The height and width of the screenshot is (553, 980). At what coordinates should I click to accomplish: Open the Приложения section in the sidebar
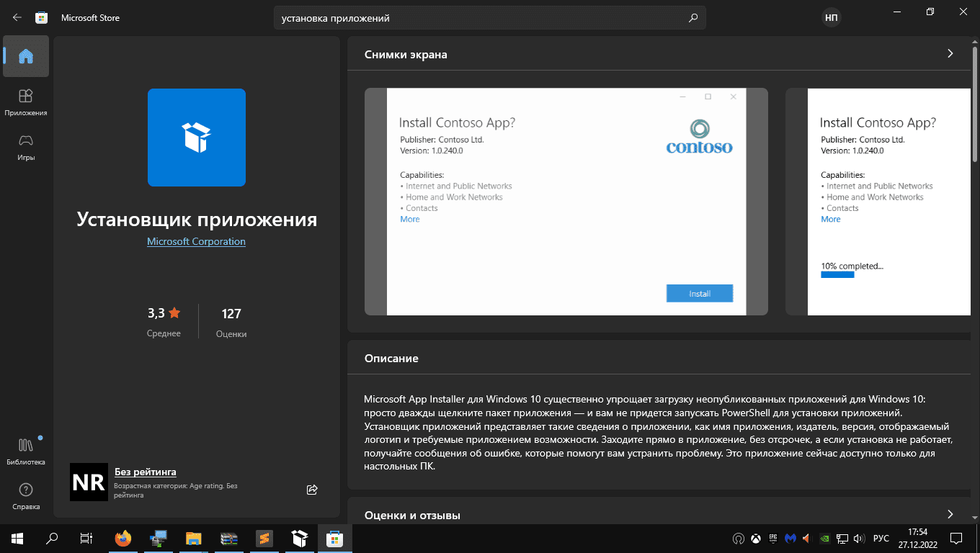tap(26, 102)
